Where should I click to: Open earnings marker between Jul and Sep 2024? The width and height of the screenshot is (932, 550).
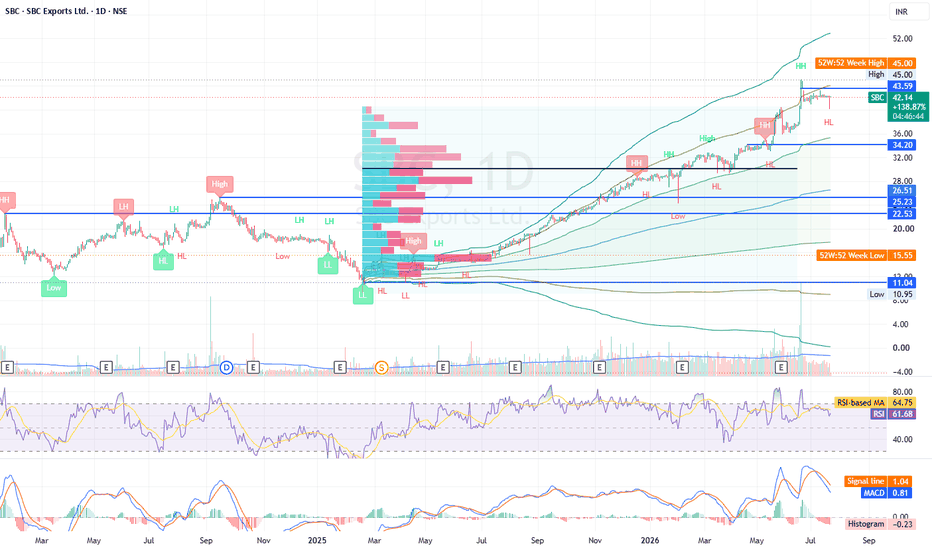coord(172,367)
